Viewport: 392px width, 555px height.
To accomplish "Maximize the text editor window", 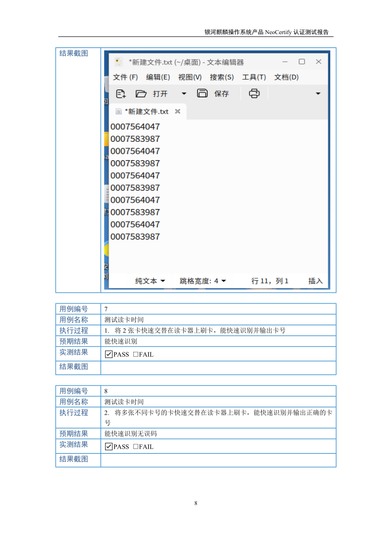I will pyautogui.click(x=302, y=62).
